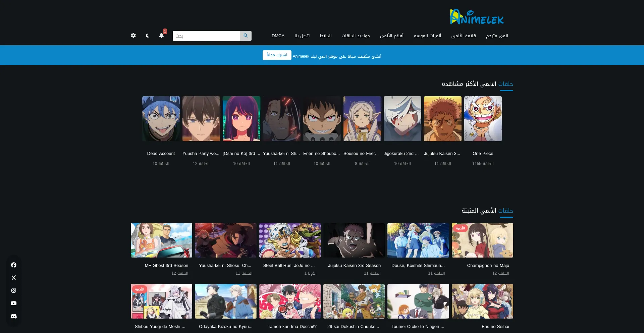
Task: Open the DMCA menu item
Action: click(x=278, y=36)
